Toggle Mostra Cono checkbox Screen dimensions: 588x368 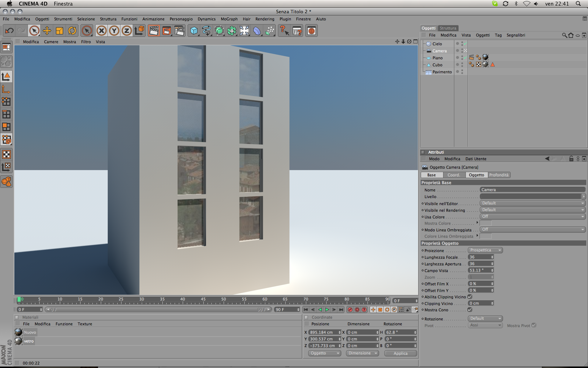[470, 310]
